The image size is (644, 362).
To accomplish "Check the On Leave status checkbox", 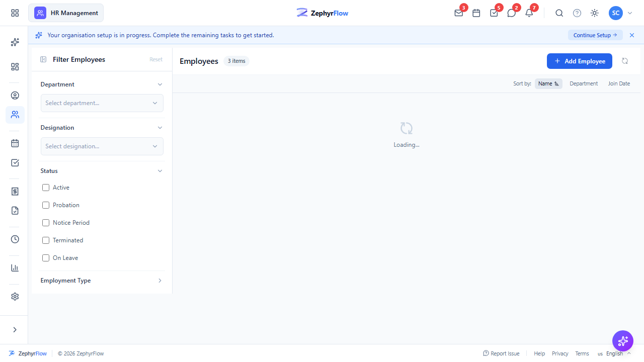I will (46, 258).
